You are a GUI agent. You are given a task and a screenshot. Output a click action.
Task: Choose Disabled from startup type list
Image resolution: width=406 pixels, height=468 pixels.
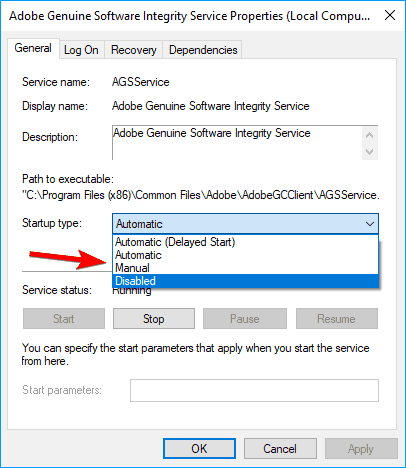(246, 281)
